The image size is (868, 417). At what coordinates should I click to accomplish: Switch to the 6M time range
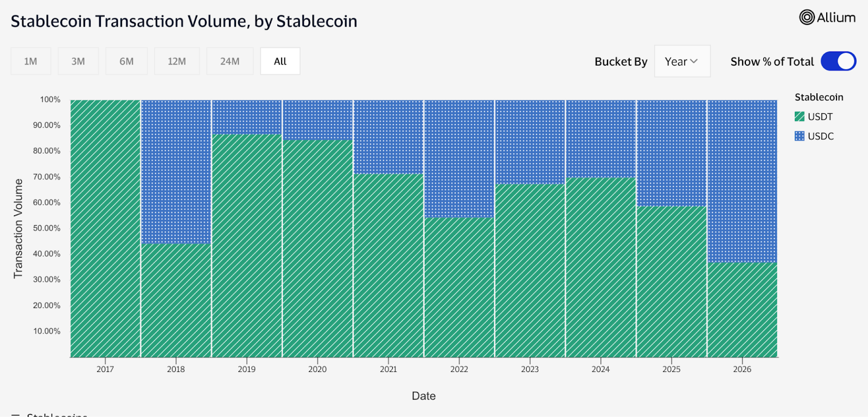pos(126,61)
